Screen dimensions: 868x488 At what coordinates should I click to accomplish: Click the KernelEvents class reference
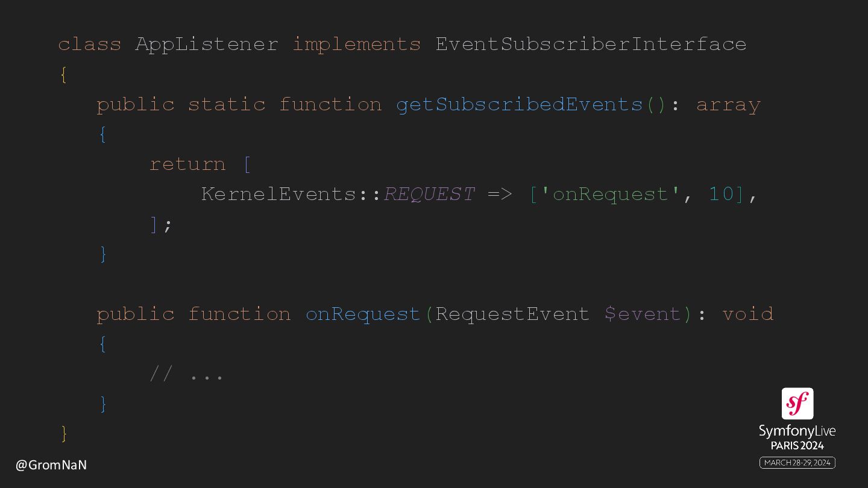pyautogui.click(x=279, y=194)
